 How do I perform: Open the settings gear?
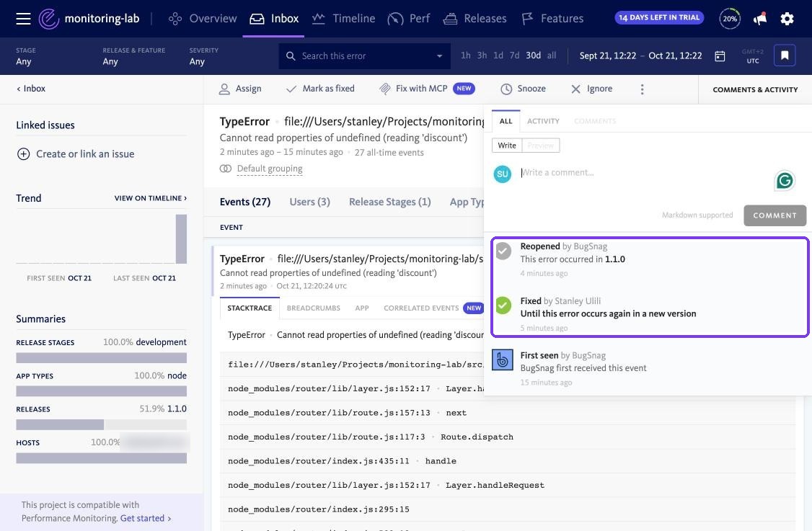(x=787, y=19)
